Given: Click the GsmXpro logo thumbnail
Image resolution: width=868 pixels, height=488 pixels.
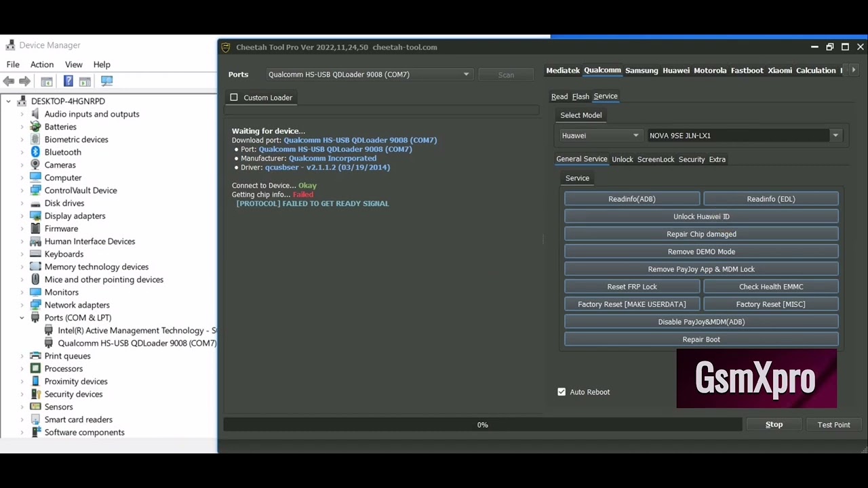Looking at the screenshot, I should pos(756,379).
